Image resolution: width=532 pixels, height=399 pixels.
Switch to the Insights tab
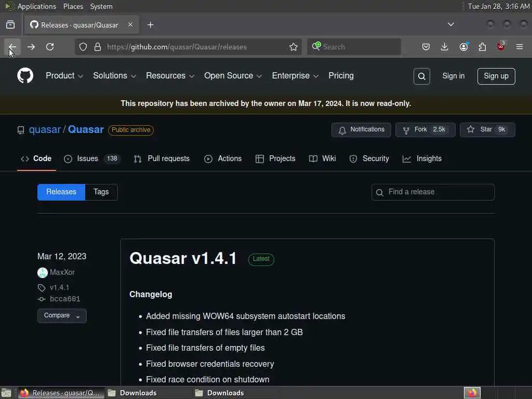[422, 158]
